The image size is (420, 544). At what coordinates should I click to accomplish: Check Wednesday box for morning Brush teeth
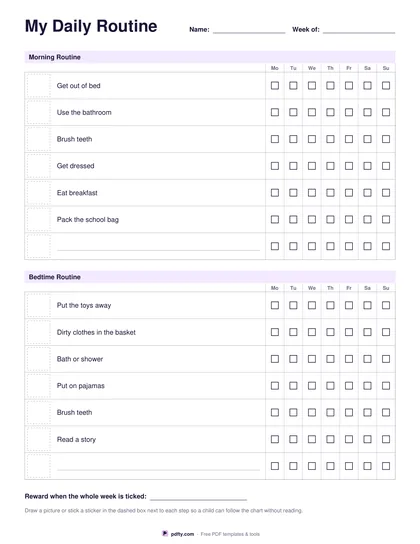312,139
